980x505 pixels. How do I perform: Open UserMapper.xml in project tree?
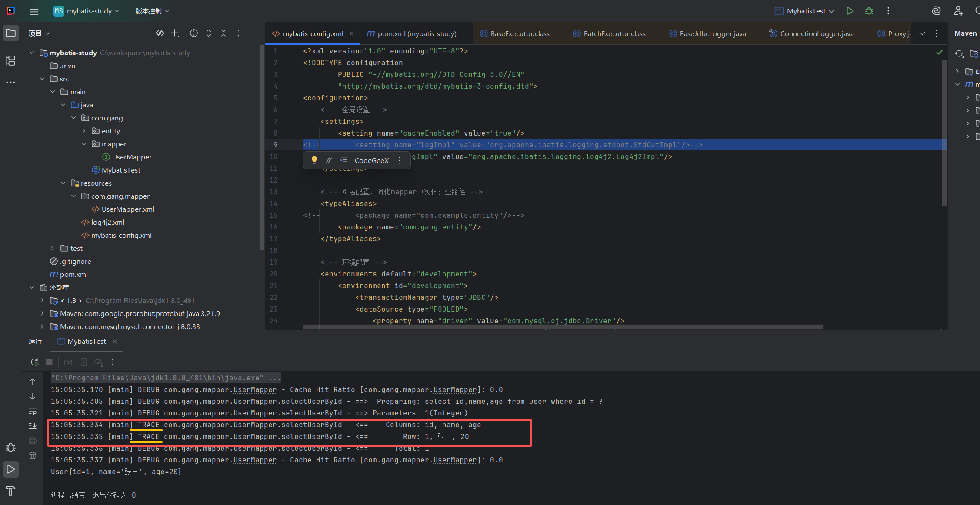click(x=128, y=209)
